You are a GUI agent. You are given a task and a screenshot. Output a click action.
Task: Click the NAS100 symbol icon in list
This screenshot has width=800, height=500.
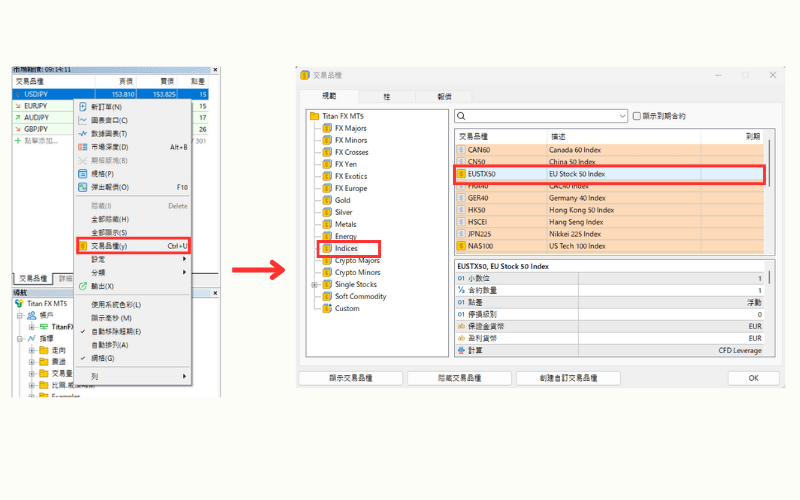coord(461,246)
